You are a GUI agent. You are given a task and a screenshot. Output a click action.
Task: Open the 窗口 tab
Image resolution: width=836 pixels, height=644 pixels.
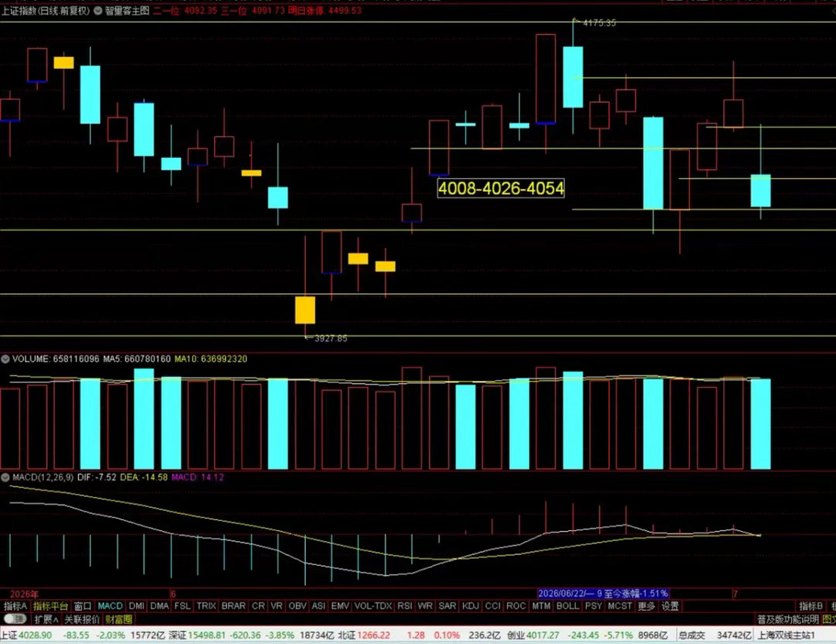pos(83,606)
